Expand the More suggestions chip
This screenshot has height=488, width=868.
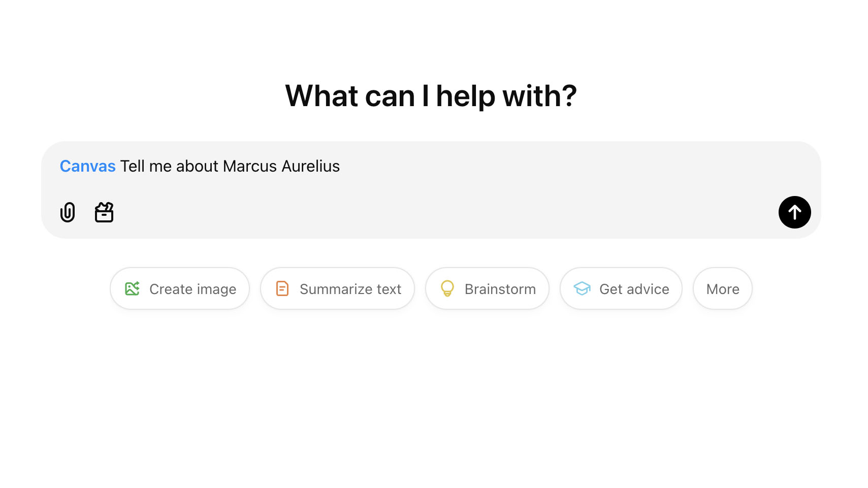pyautogui.click(x=722, y=288)
